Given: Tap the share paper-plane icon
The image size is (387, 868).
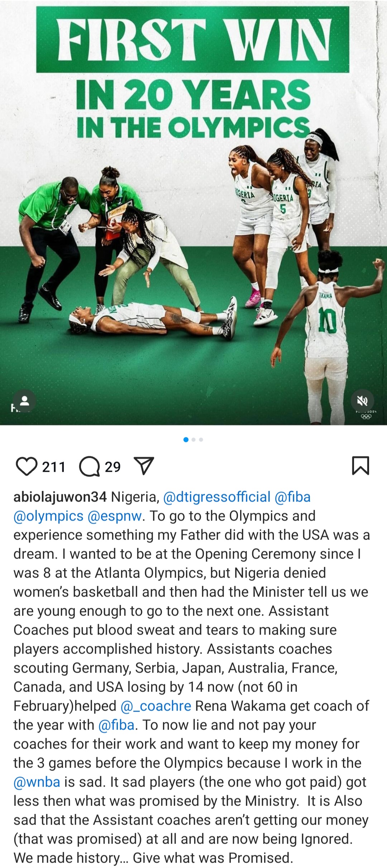Looking at the screenshot, I should [x=144, y=466].
